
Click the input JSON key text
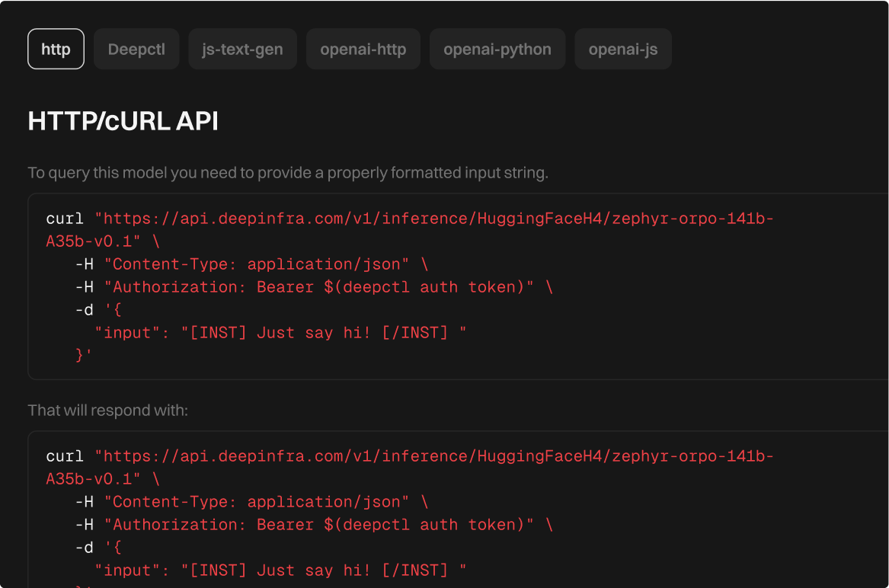(x=128, y=332)
